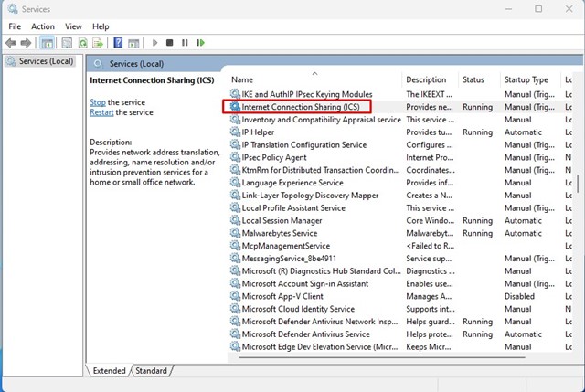Click Automatic startup type of IP Helper
585x392 pixels.
click(523, 132)
